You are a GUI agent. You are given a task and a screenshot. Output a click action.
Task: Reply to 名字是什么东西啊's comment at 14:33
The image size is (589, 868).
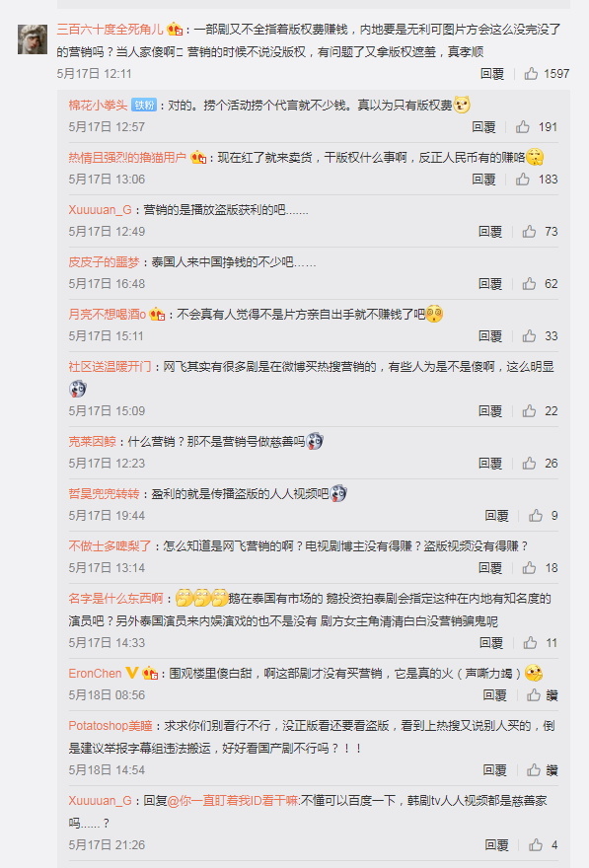491,643
